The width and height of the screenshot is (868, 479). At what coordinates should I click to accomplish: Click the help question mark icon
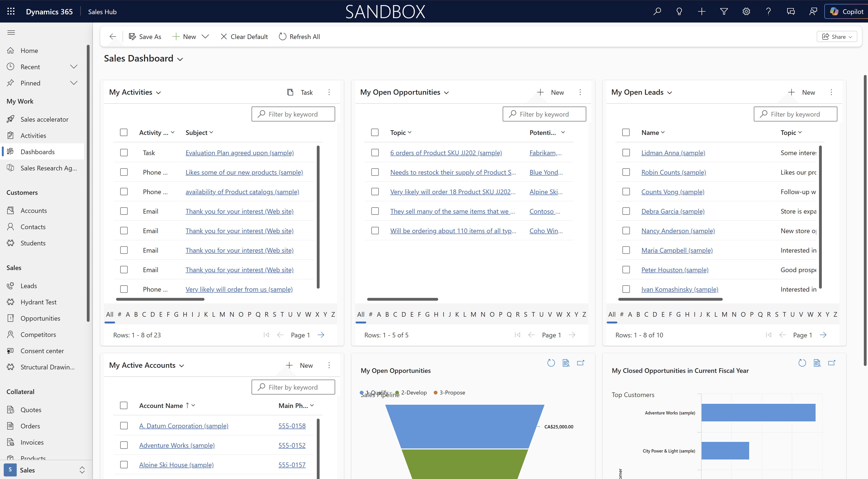point(769,11)
